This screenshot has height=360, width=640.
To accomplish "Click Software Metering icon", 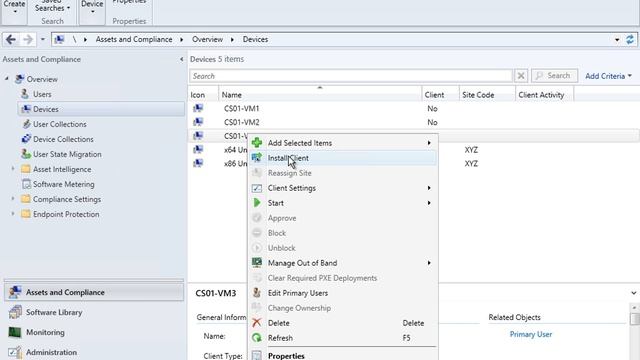I will click(x=26, y=184).
